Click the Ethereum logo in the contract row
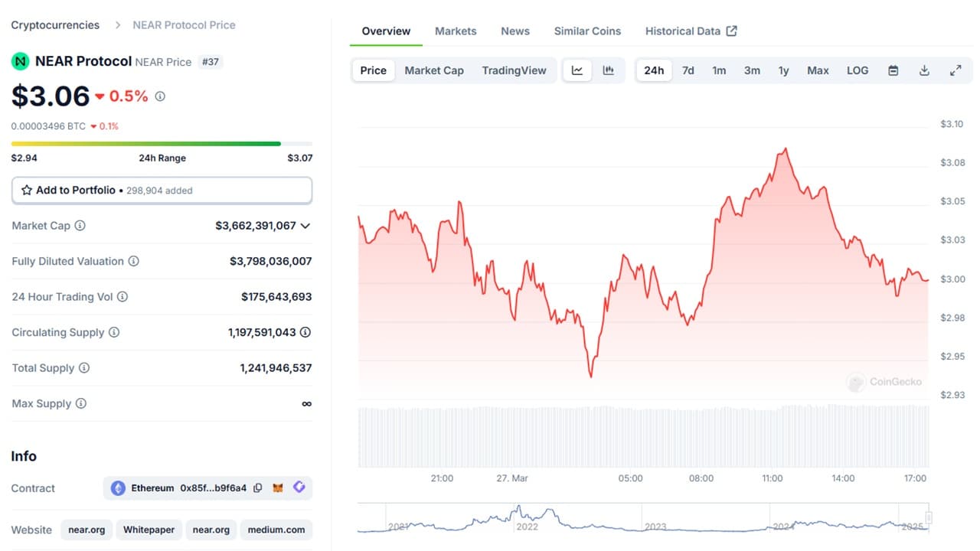980x551 pixels. [118, 488]
